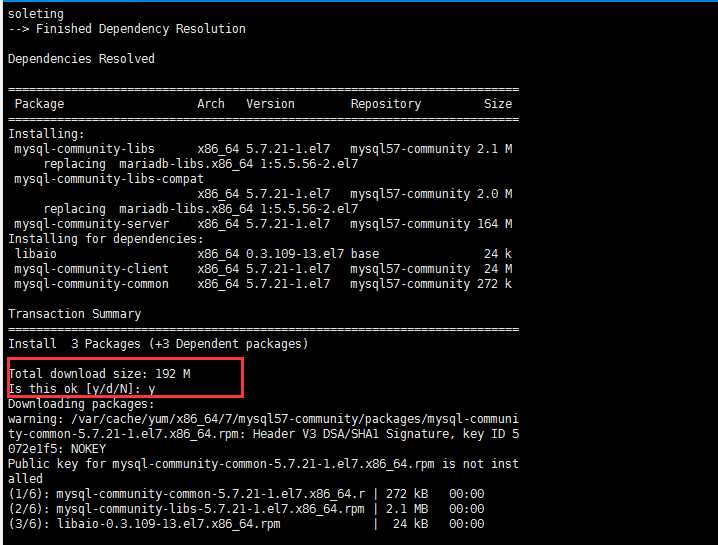
Task: Click the '164 M' size value
Action: click(x=495, y=224)
